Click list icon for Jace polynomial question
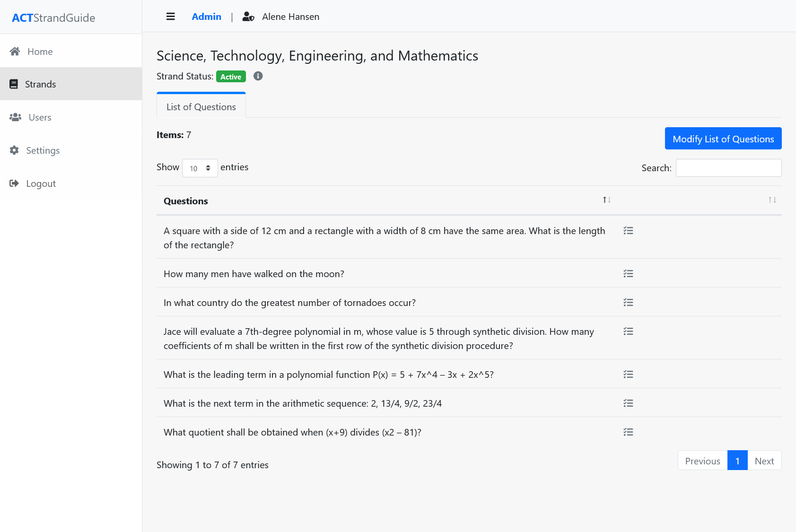Viewport: 796px width, 532px height. [x=628, y=331]
